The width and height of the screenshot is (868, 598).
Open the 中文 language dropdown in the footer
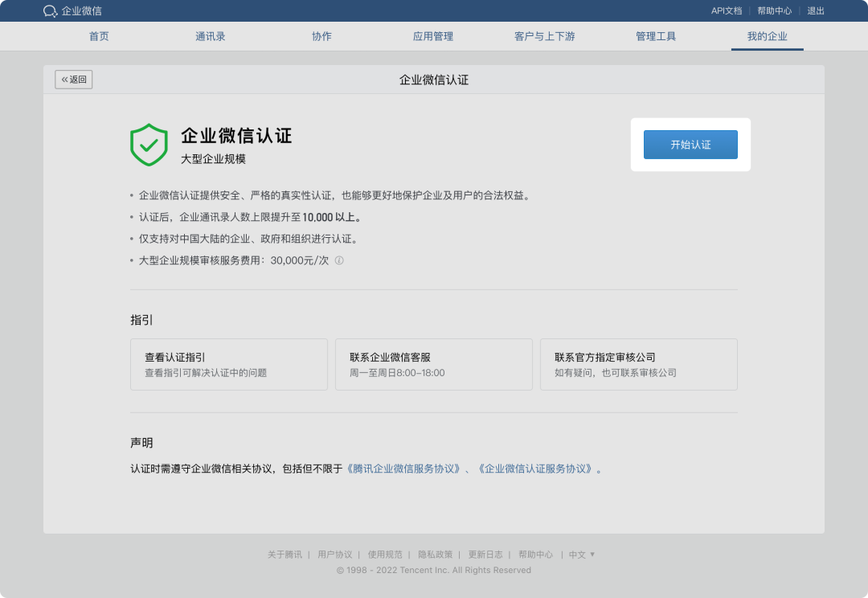click(581, 554)
